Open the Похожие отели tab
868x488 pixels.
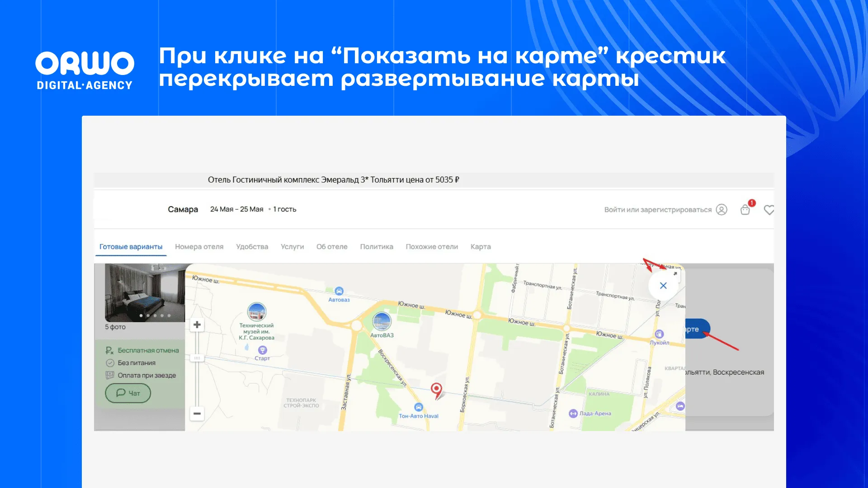coord(432,247)
